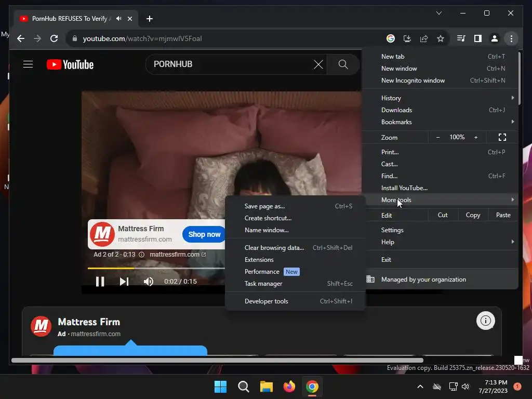Click the three-dot Chrome menu button
The width and height of the screenshot is (532, 399).
[511, 38]
